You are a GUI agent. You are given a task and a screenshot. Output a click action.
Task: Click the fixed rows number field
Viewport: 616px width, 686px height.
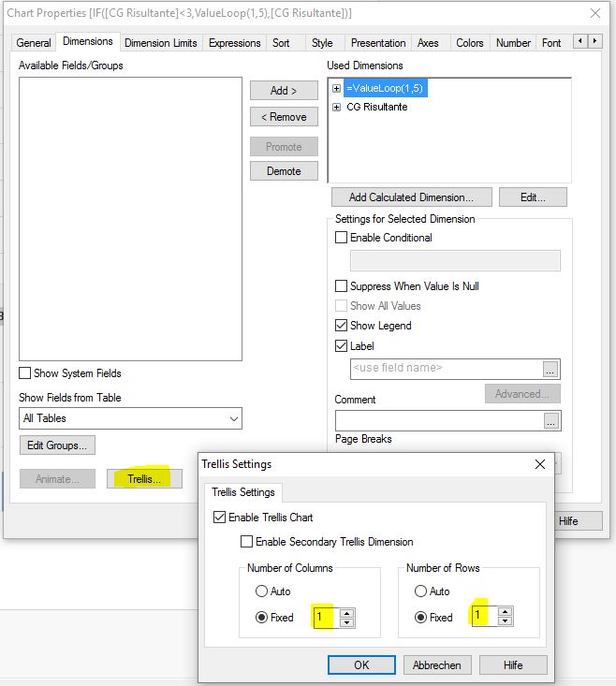485,616
